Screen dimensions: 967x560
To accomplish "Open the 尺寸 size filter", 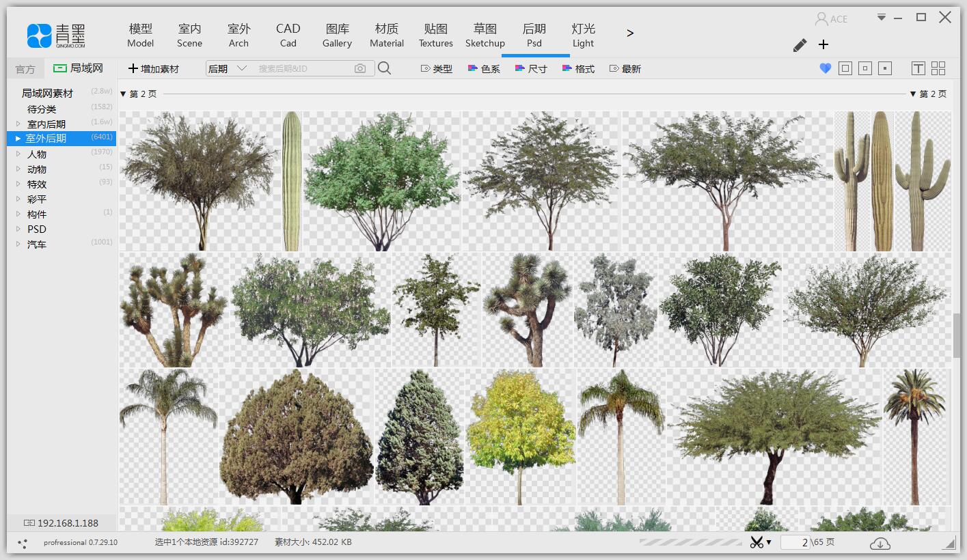I will pos(531,68).
